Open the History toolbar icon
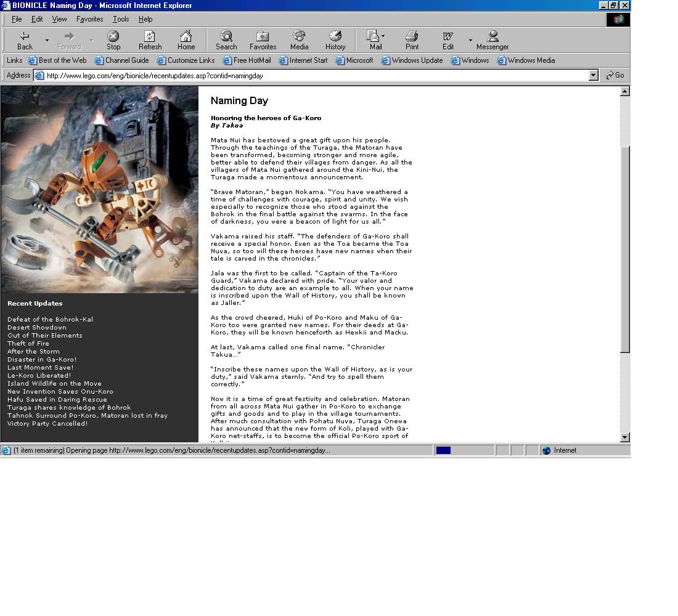Viewport: 678px width, 616px height. click(335, 37)
